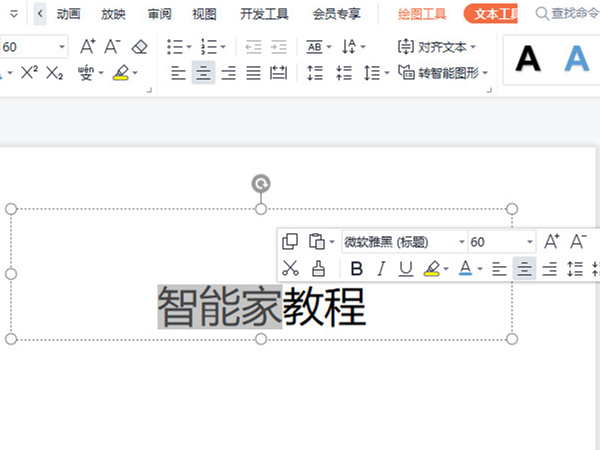Select the format painter brush icon
The height and width of the screenshot is (450, 600).
click(318, 268)
